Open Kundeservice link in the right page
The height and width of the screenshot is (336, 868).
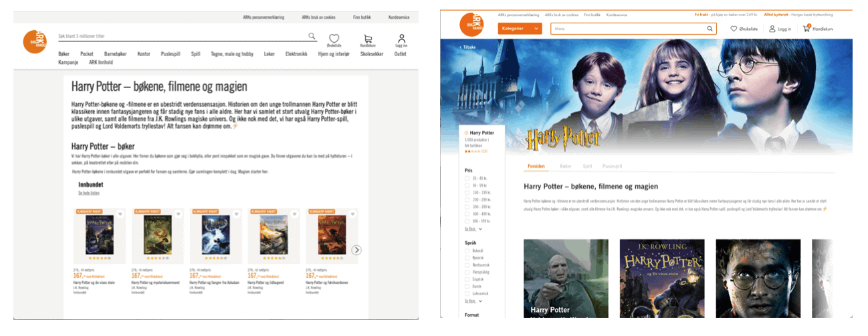click(x=616, y=14)
